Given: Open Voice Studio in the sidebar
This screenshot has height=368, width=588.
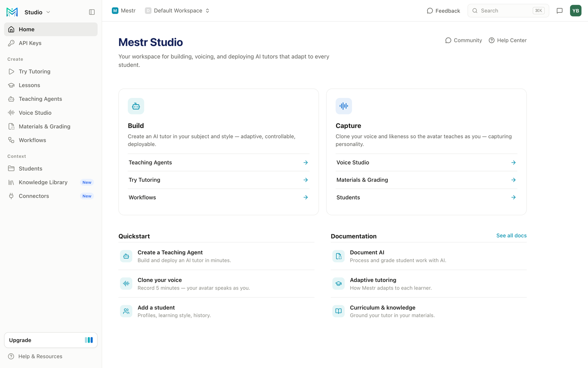Looking at the screenshot, I should pos(51,113).
